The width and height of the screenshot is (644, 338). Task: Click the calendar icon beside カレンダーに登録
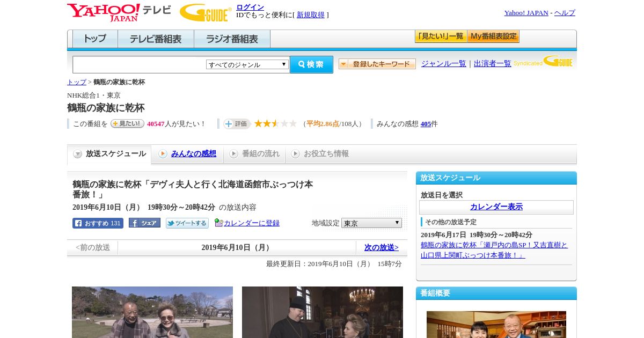tap(218, 223)
